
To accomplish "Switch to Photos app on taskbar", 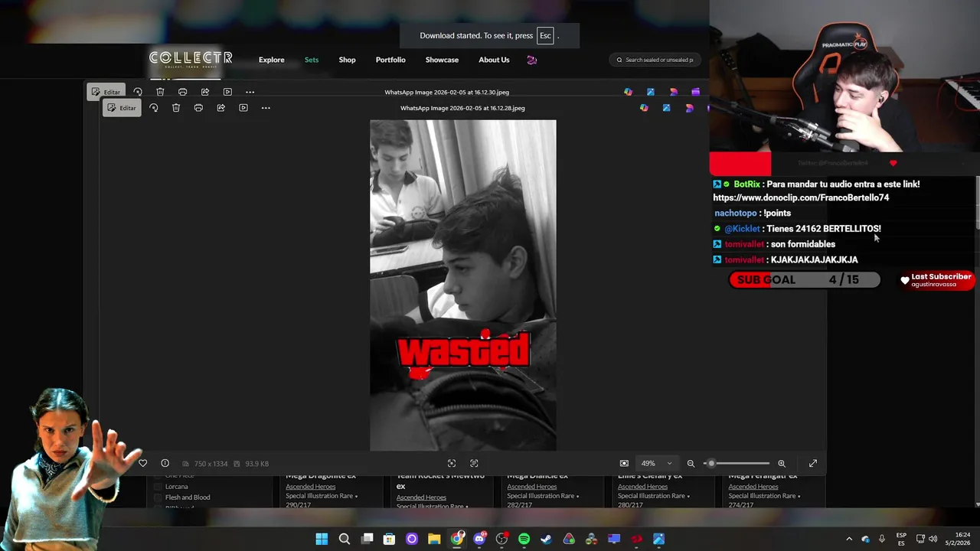I will click(658, 539).
